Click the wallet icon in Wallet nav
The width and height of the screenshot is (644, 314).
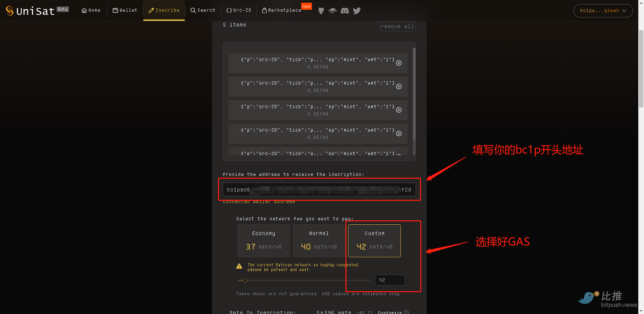coord(115,10)
